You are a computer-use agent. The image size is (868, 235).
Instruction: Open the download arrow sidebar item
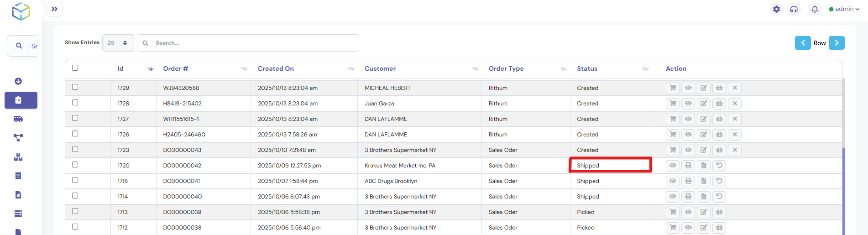tap(18, 81)
